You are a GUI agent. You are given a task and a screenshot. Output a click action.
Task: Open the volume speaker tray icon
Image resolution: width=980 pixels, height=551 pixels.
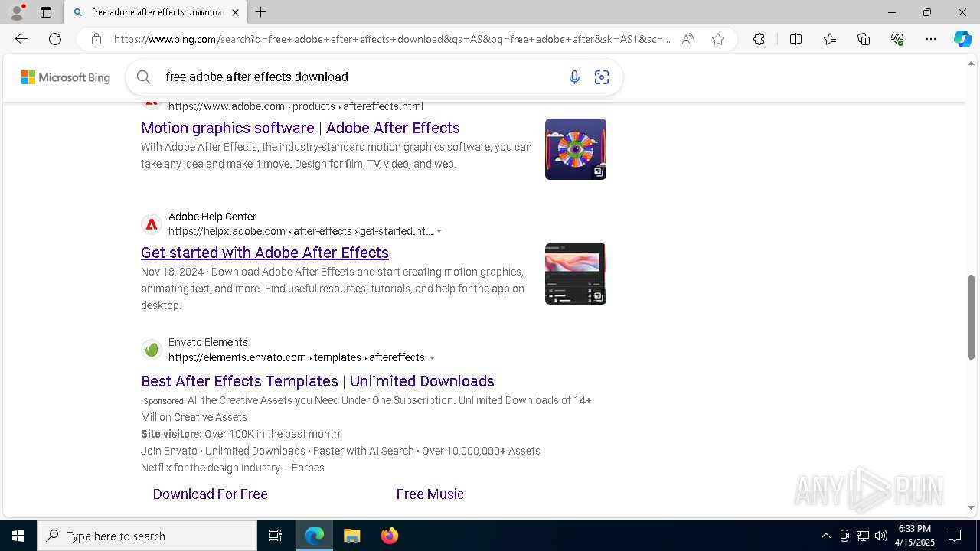881,536
